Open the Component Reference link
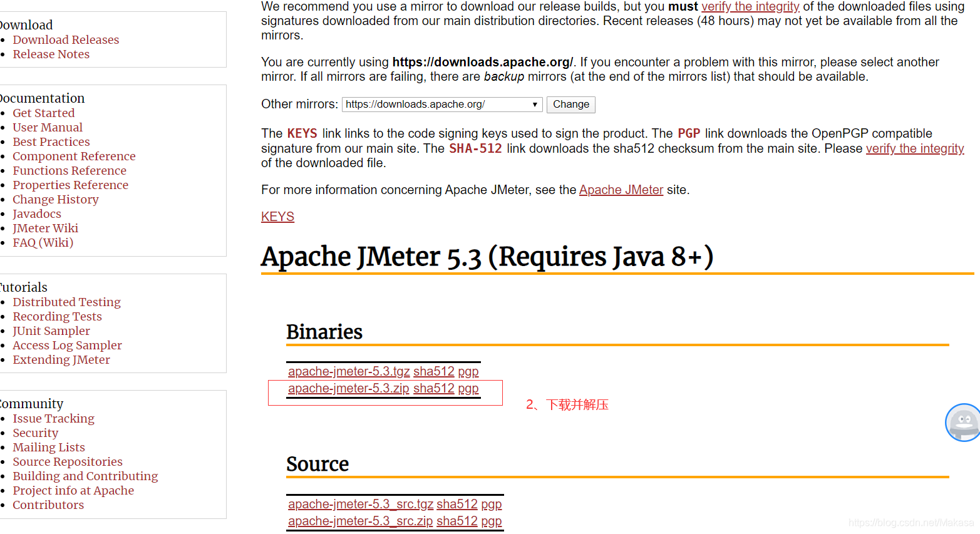 pos(74,156)
